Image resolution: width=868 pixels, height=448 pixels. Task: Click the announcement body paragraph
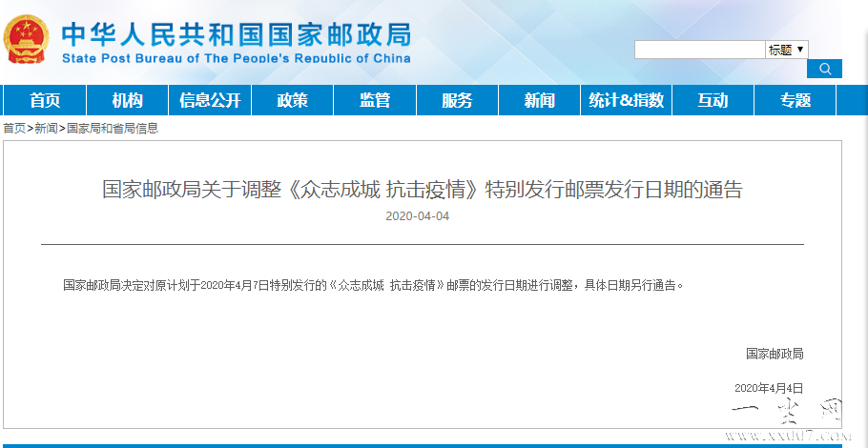click(374, 286)
